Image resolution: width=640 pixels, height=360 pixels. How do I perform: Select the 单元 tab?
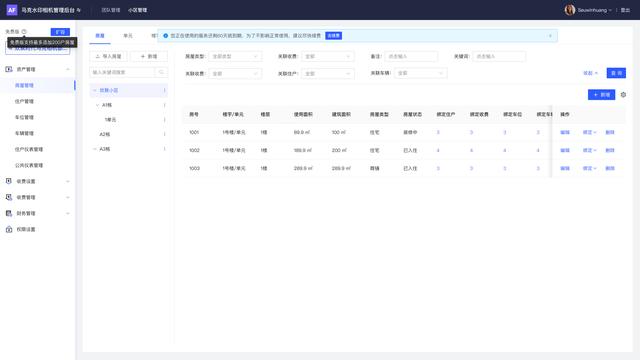coord(128,36)
